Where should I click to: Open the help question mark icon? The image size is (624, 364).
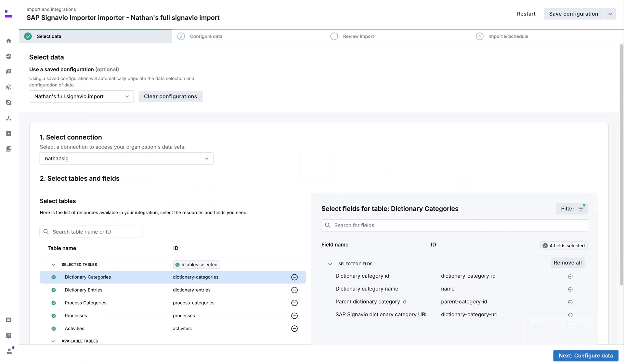[x=9, y=335]
